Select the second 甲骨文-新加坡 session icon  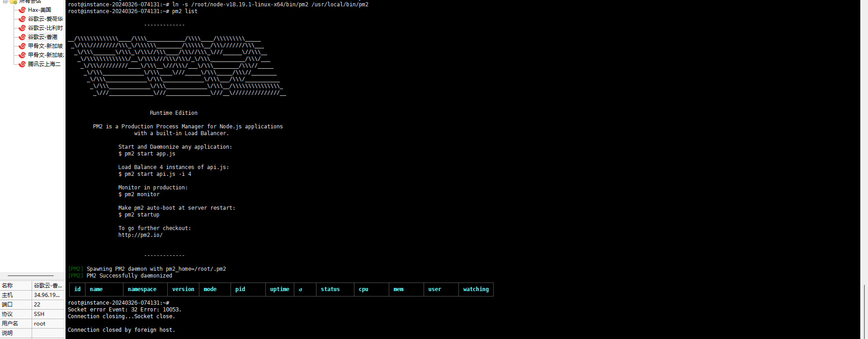pyautogui.click(x=22, y=55)
